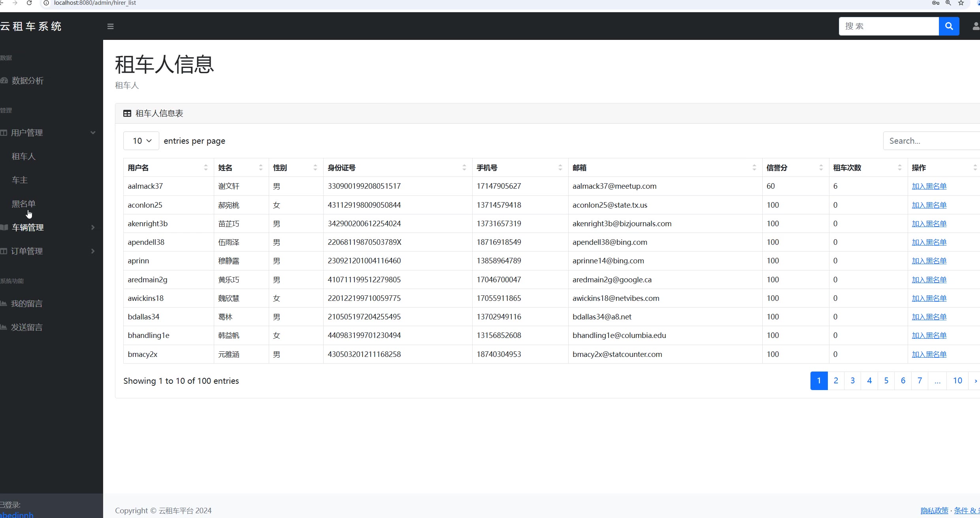Open 我的留言 in the sidebar

[27, 304]
